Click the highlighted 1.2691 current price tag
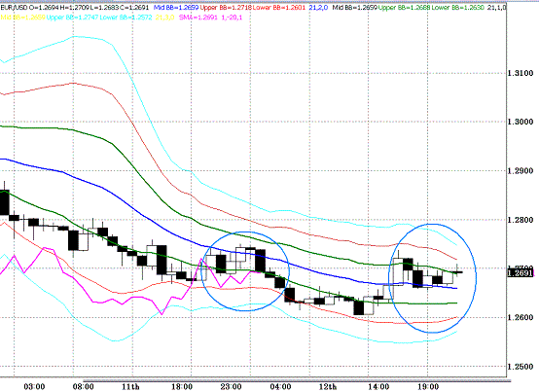The height and width of the screenshot is (392, 539). [x=521, y=273]
